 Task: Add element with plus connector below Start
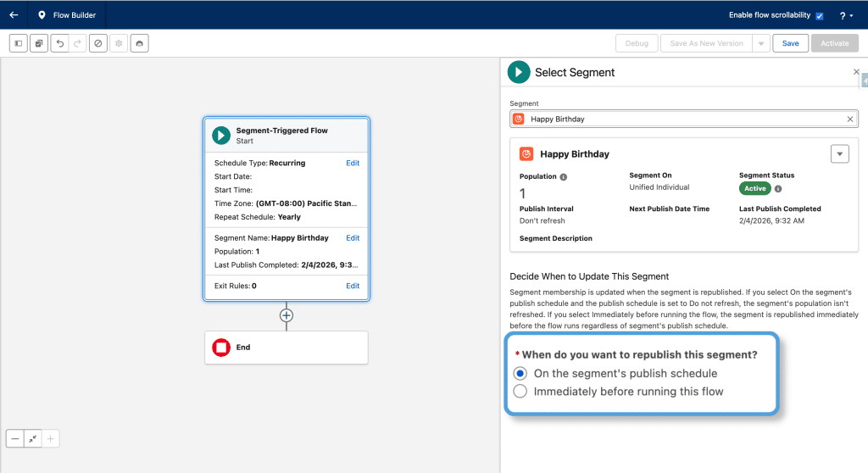pyautogui.click(x=287, y=315)
